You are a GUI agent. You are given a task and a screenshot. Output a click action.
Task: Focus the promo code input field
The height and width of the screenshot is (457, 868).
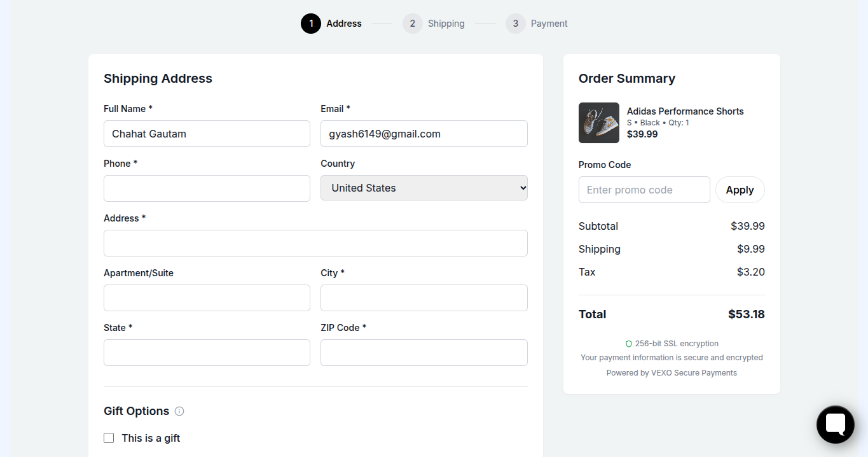644,190
